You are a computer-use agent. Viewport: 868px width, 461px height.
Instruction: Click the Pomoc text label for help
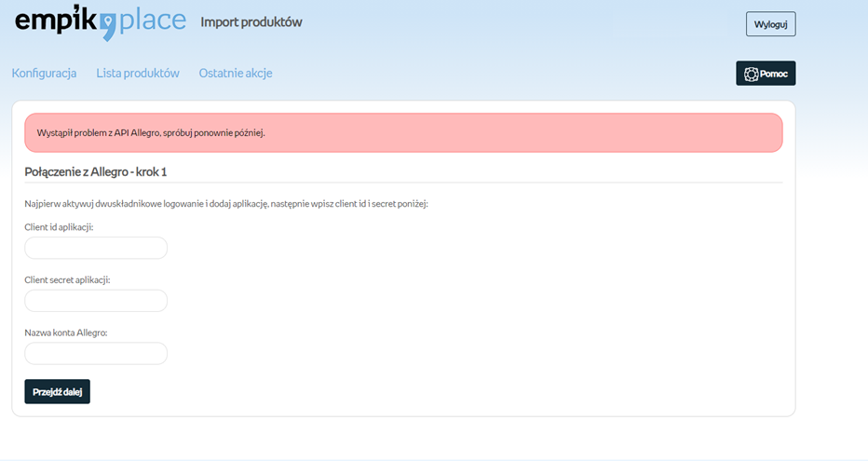[774, 74]
